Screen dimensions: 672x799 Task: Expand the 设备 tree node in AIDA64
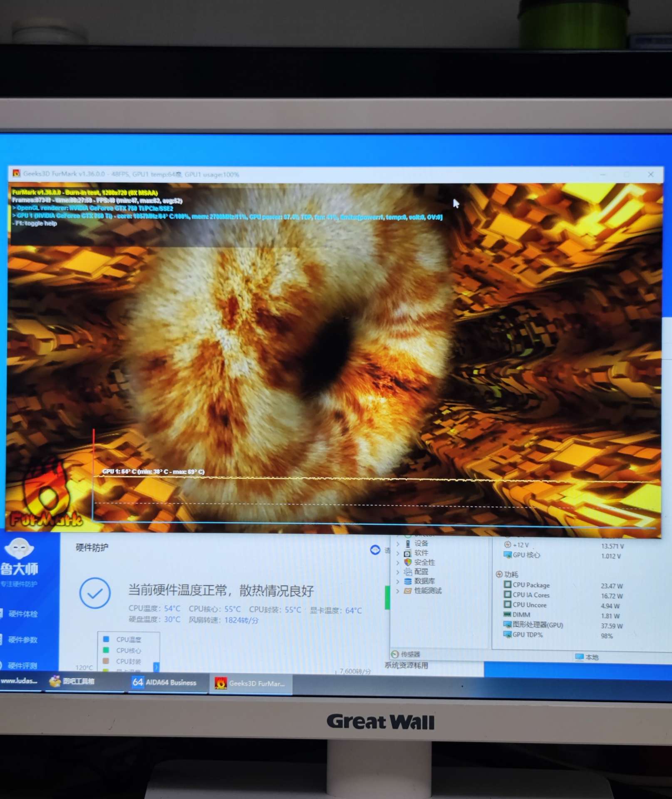[398, 543]
